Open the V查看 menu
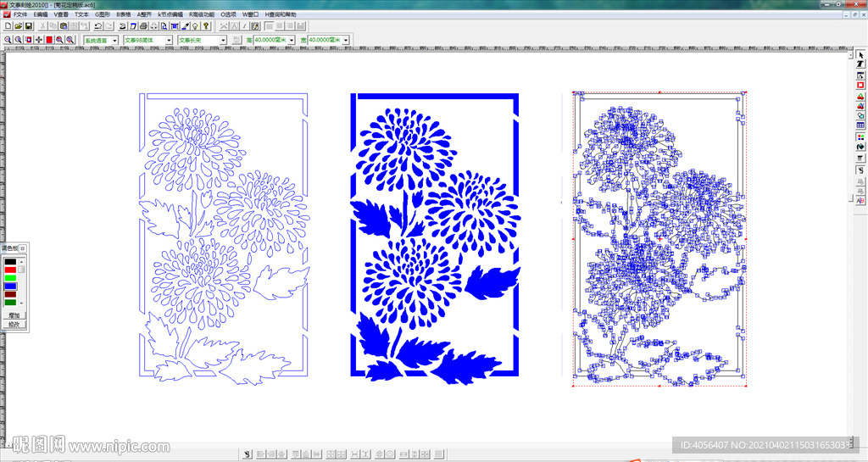The width and height of the screenshot is (868, 462). click(61, 14)
